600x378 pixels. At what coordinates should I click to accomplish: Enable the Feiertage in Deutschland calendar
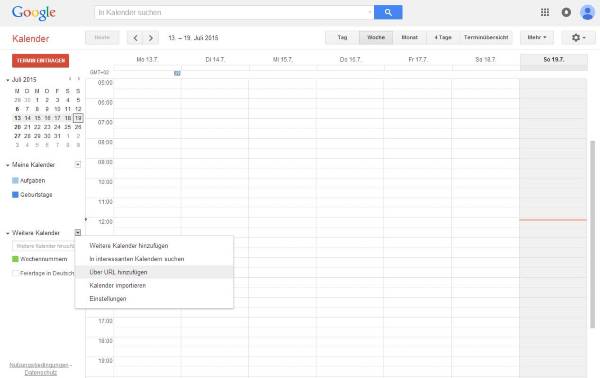(15, 273)
